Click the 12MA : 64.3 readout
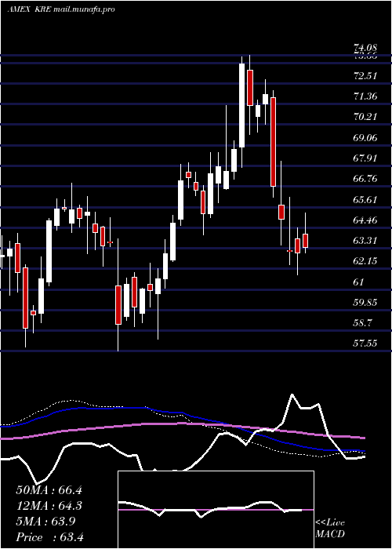392x549 pixels. pyautogui.click(x=49, y=506)
